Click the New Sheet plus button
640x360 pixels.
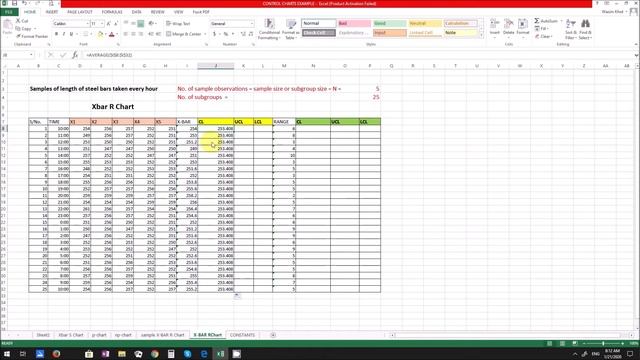tap(273, 335)
